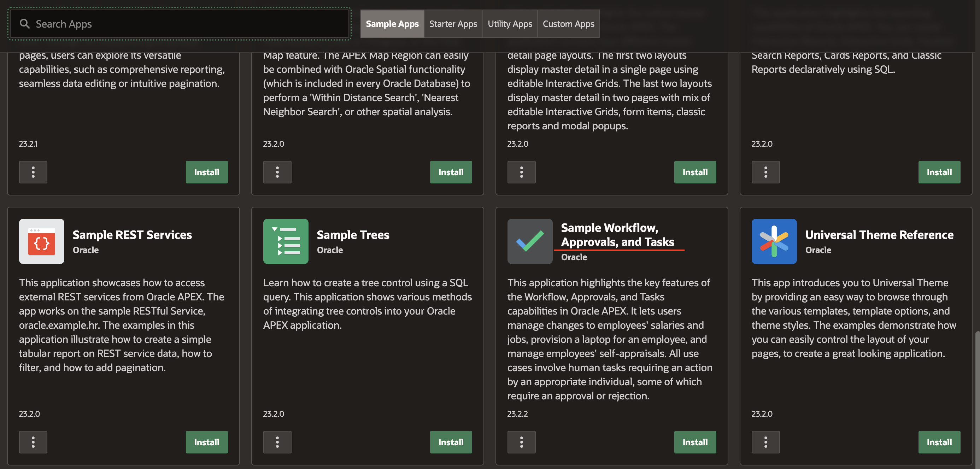Open the three-dot menu on the master detail layouts card

[x=521, y=172]
